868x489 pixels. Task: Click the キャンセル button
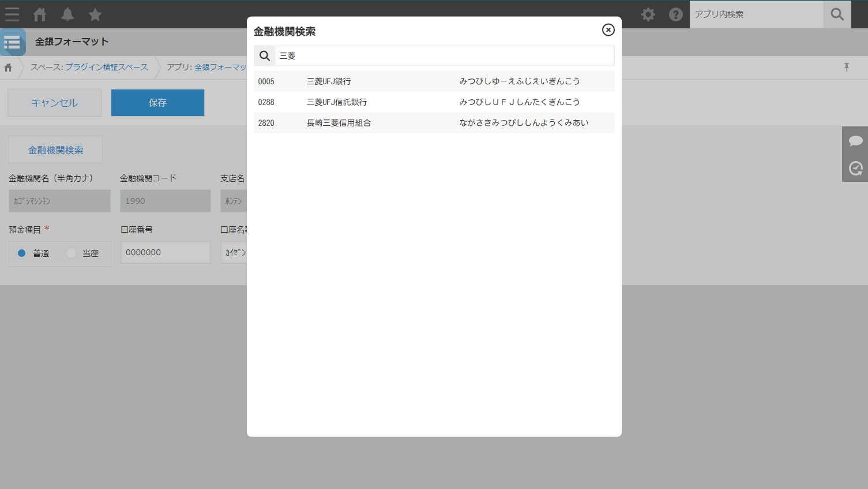point(54,103)
